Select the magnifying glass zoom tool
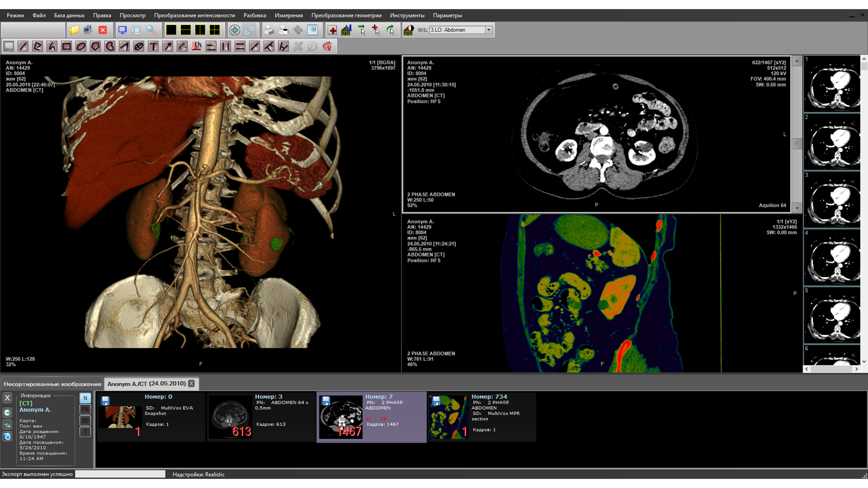Screen dimensions: 868x488 point(151,30)
